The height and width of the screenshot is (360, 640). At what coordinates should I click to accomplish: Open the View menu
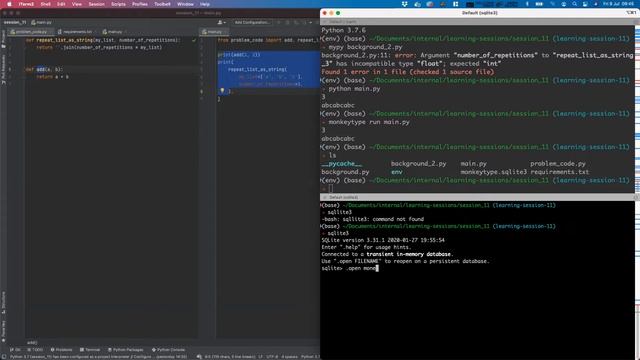pyautogui.click(x=77, y=4)
